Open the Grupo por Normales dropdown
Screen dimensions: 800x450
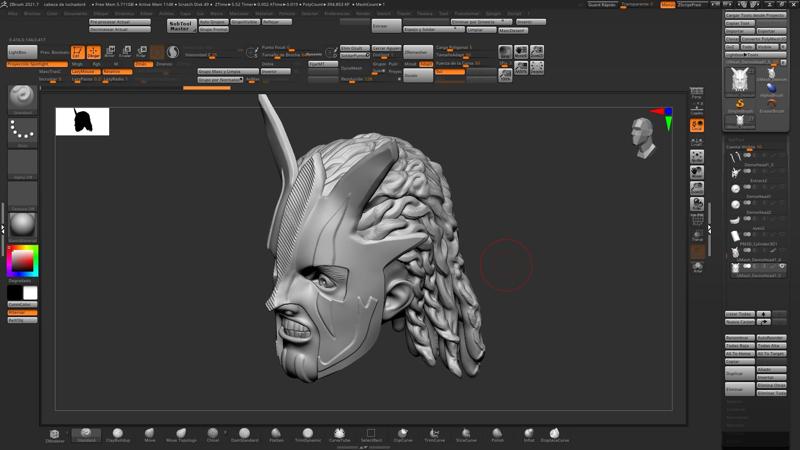pos(220,80)
